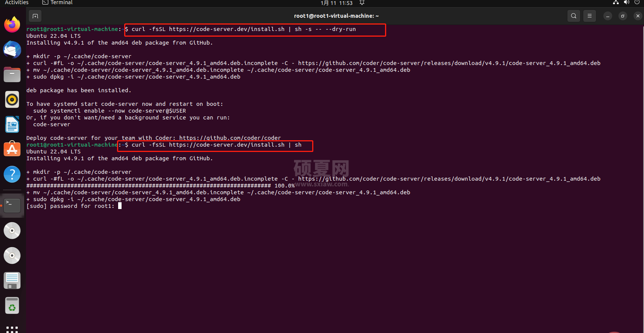The width and height of the screenshot is (644, 333).
Task: Maximize or restore the terminal window
Action: point(623,16)
